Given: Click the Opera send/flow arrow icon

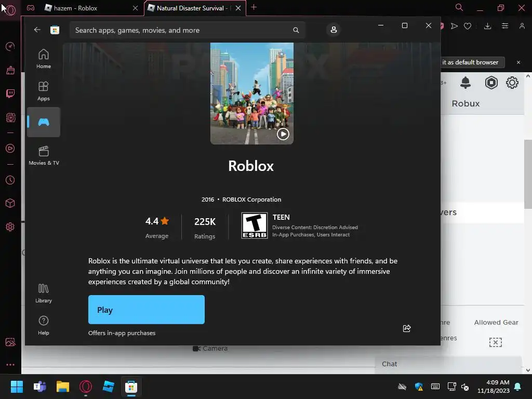Looking at the screenshot, I should pyautogui.click(x=454, y=26).
